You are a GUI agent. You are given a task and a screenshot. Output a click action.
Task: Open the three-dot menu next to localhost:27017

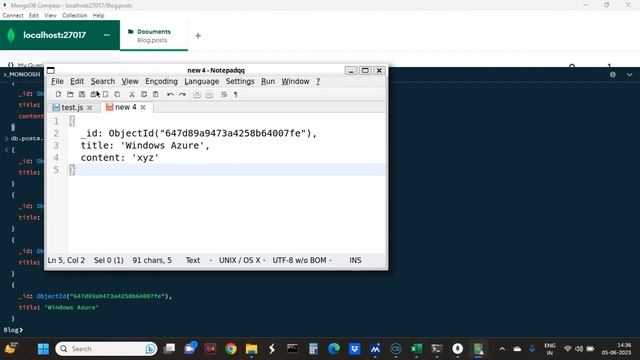[107, 35]
